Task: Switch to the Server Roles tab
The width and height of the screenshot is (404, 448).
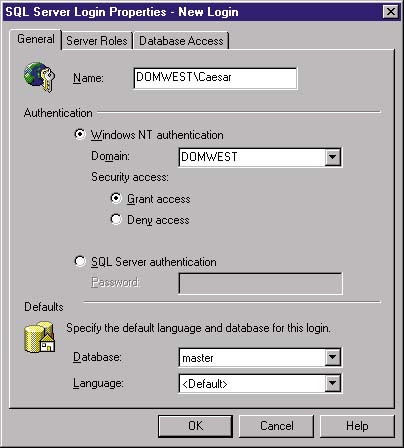Action: pos(97,41)
